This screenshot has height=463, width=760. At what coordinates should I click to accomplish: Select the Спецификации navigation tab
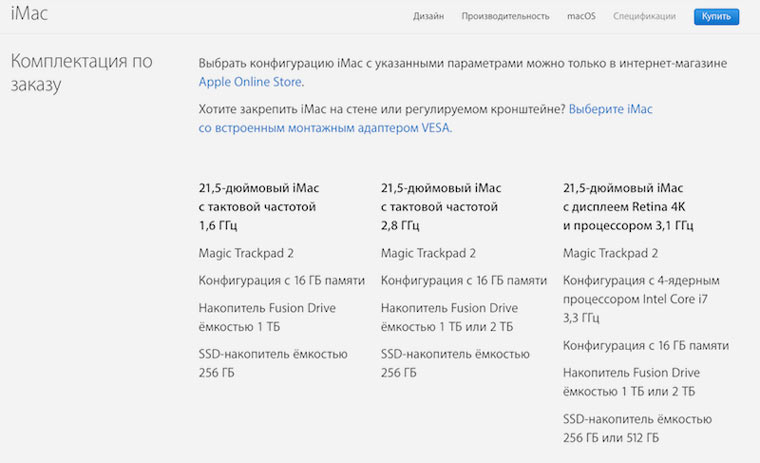[x=644, y=16]
